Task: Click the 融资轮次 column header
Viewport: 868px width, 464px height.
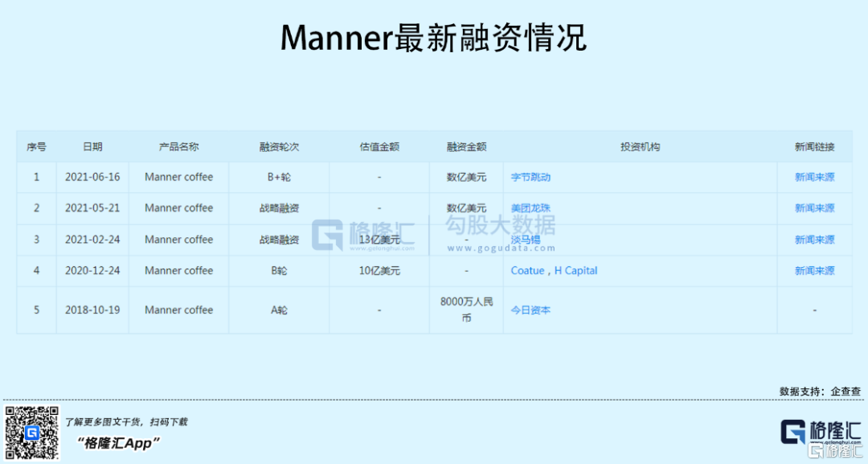Action: pos(279,147)
